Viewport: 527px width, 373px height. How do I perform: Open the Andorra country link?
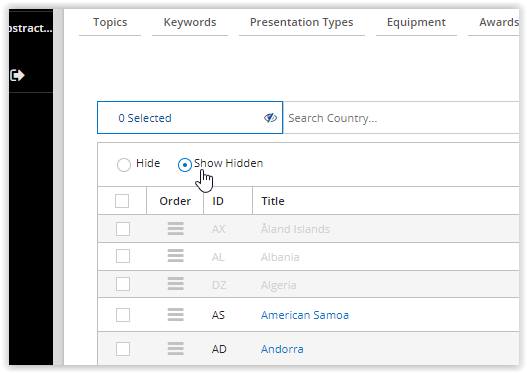(x=282, y=349)
